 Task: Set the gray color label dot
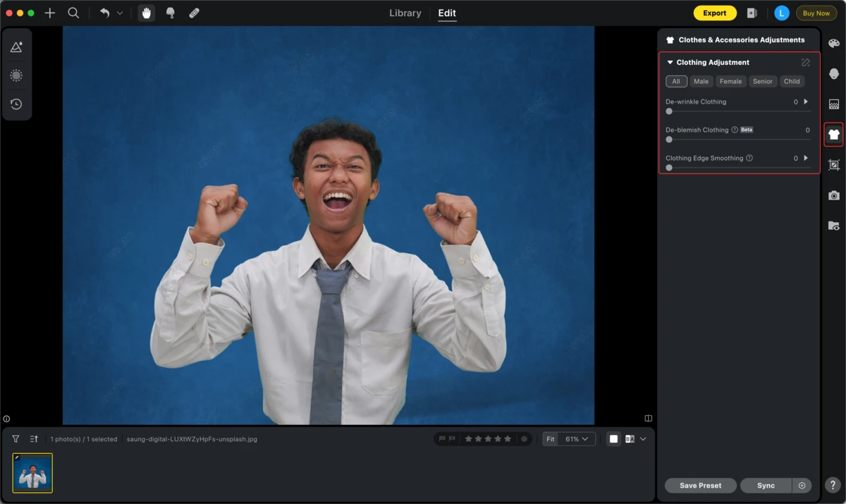click(524, 439)
